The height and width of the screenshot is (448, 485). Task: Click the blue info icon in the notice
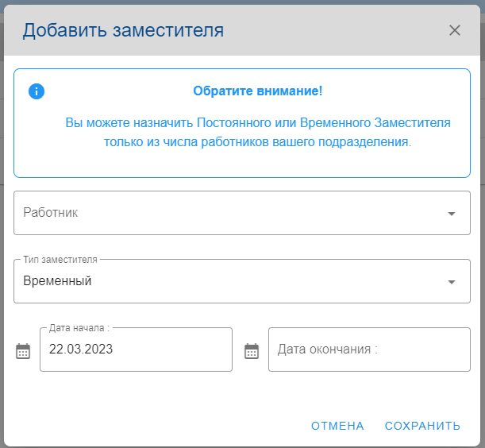[x=37, y=91]
